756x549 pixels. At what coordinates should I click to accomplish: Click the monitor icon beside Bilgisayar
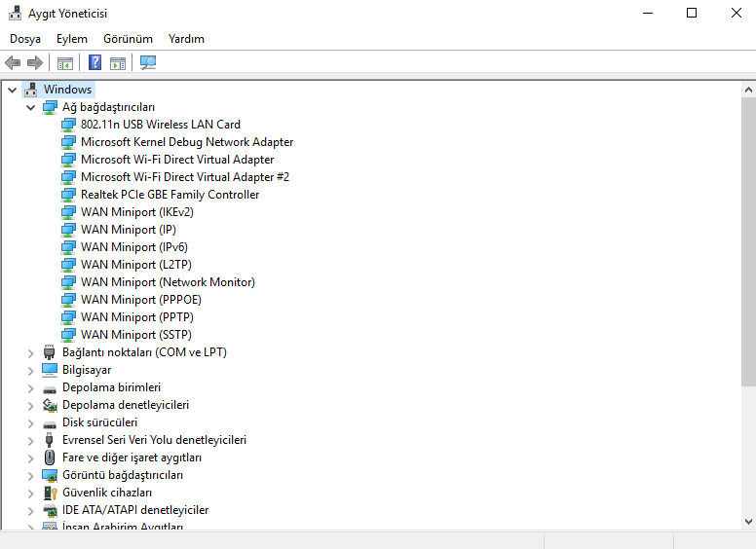point(49,370)
